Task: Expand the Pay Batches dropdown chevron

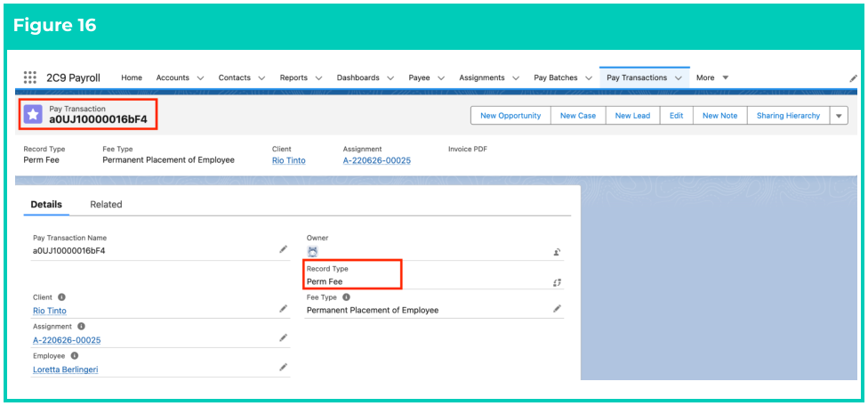Action: click(589, 78)
